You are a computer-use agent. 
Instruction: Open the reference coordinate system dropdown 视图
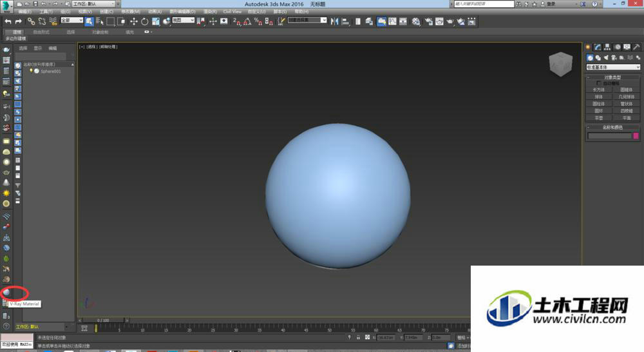(x=183, y=20)
